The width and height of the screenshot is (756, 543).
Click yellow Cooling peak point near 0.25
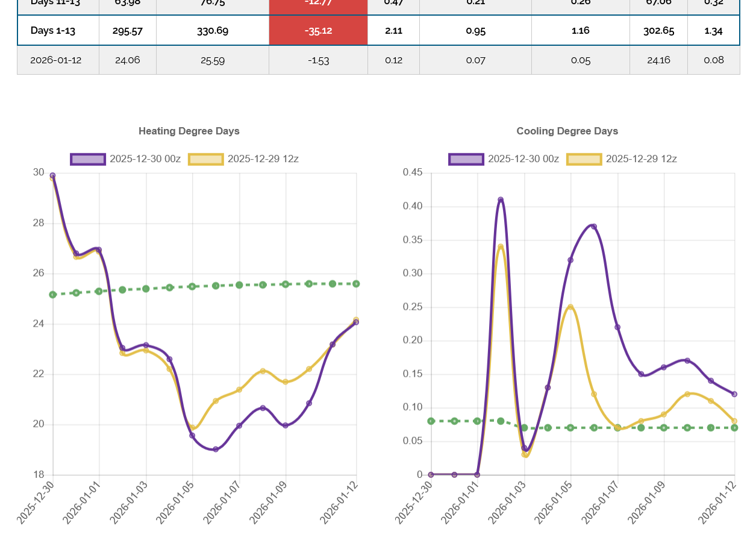[570, 307]
